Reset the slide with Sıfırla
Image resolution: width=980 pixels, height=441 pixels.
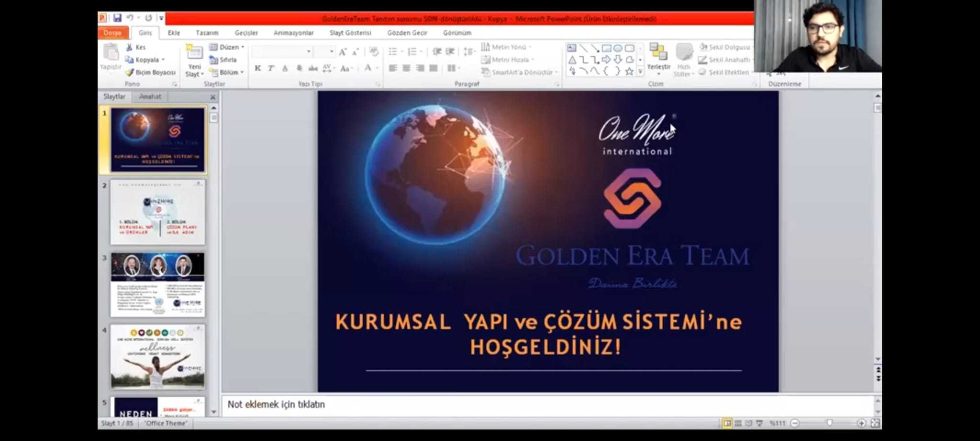[x=223, y=60]
